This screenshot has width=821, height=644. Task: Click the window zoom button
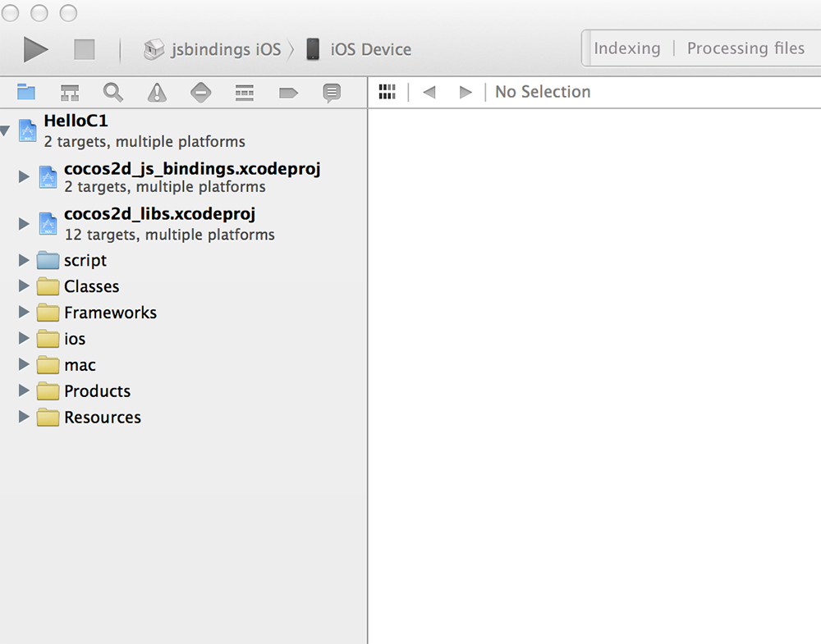(68, 12)
